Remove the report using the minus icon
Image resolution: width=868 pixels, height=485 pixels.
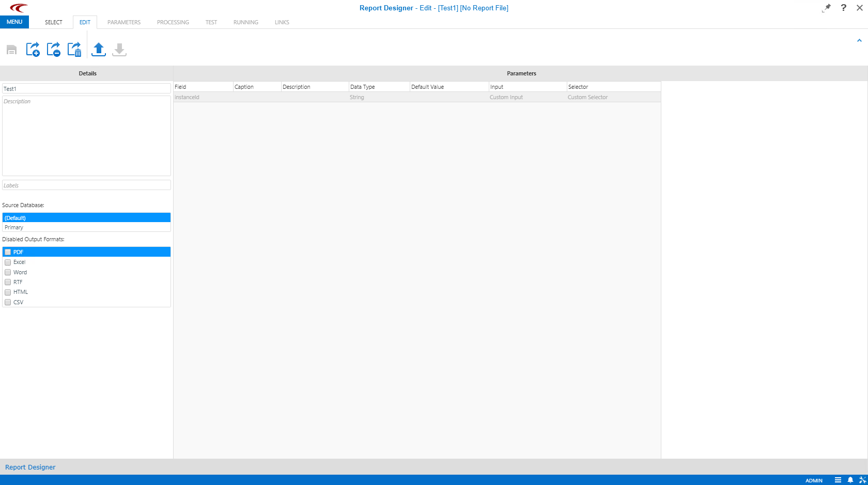click(53, 49)
